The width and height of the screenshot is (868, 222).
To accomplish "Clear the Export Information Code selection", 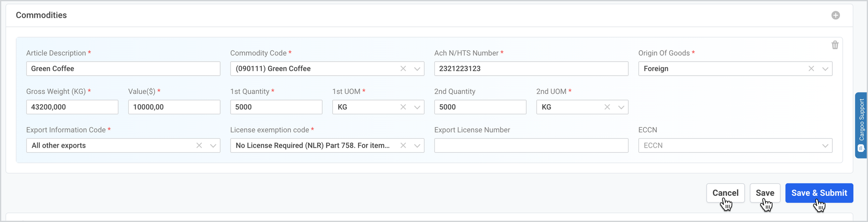I will [x=199, y=145].
